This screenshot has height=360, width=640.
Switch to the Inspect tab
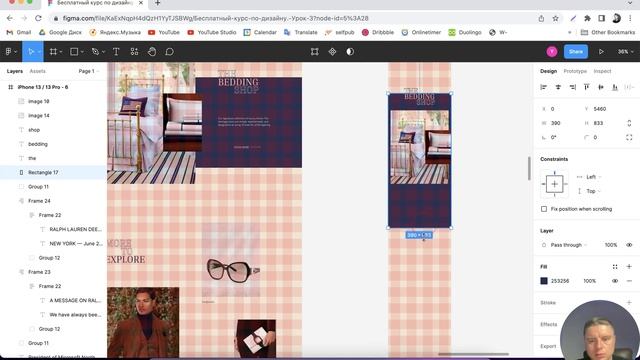click(x=602, y=71)
